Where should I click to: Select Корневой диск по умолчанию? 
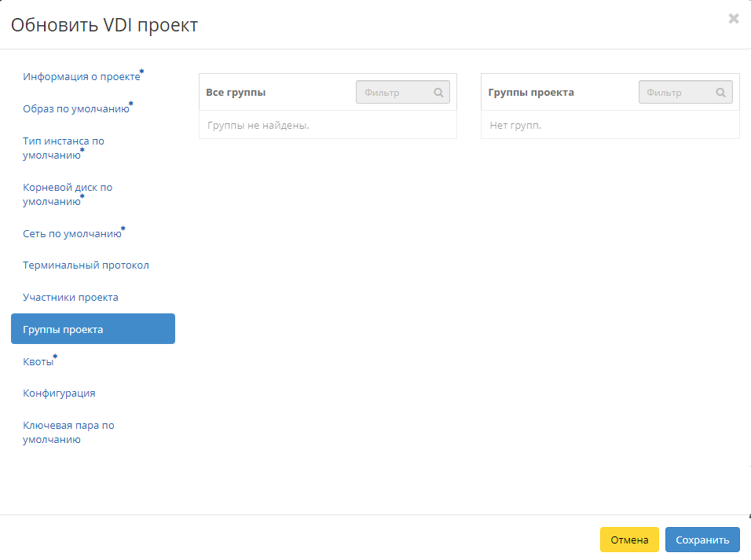[x=68, y=194]
